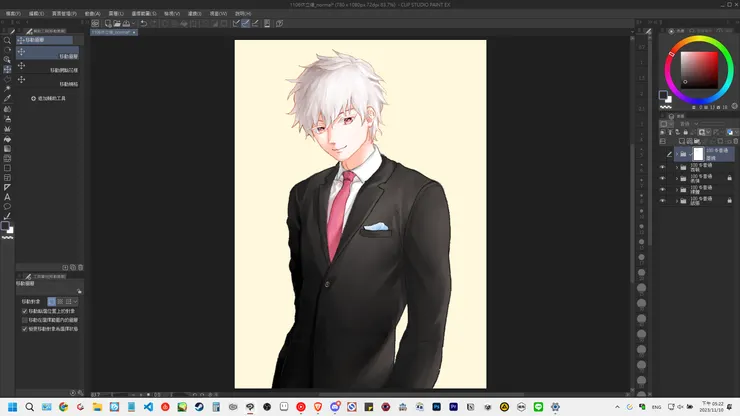Image resolution: width=740 pixels, height=416 pixels.
Task: Click the New document icon in command bar
Action: [108, 23]
